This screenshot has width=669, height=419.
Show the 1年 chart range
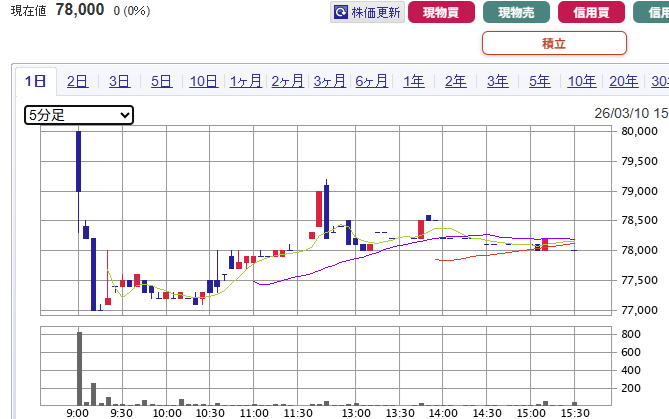[x=413, y=82]
